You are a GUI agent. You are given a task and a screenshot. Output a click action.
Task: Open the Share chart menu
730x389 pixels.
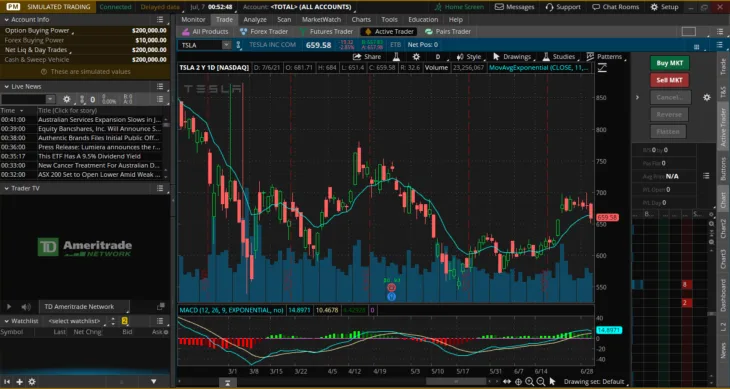(x=367, y=57)
